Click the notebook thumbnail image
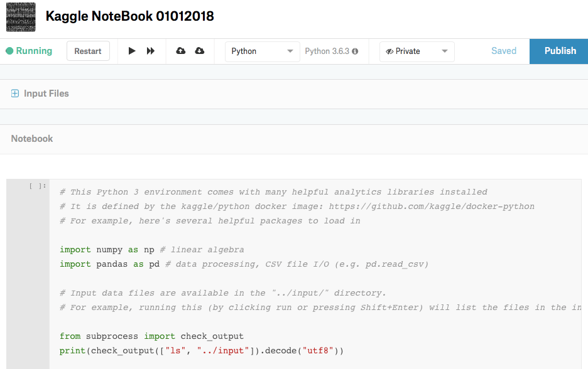 tap(21, 17)
